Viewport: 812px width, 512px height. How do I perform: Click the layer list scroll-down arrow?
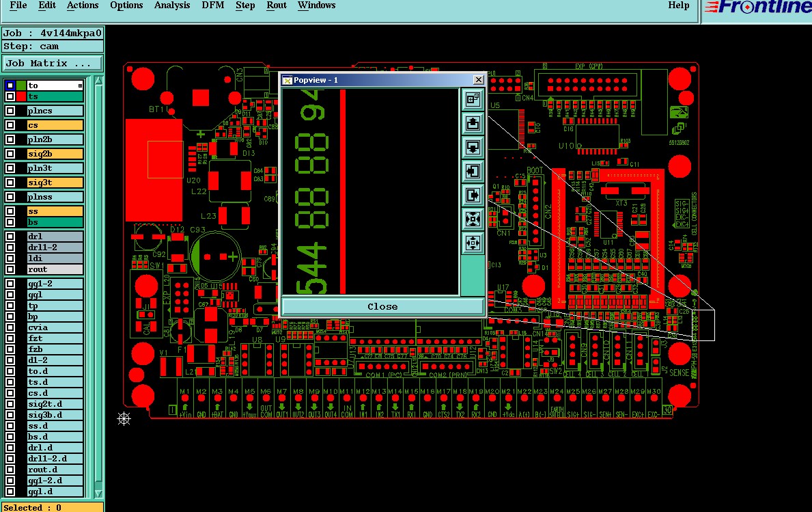tap(98, 494)
